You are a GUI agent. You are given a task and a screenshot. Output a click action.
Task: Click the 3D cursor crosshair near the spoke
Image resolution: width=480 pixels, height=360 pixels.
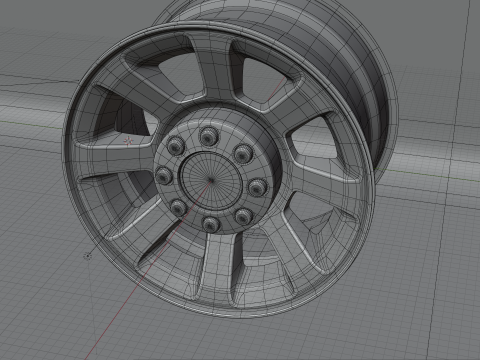click(x=128, y=141)
